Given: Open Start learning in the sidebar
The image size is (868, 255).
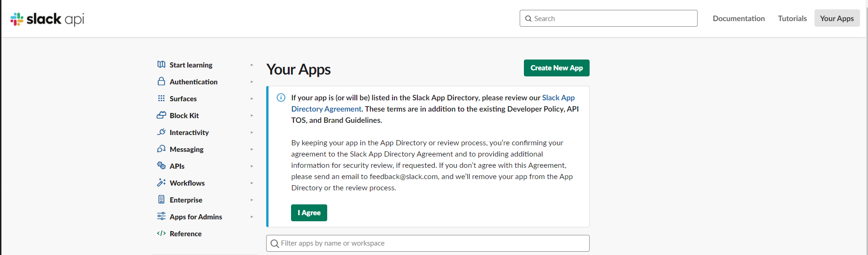Looking at the screenshot, I should pos(191,65).
